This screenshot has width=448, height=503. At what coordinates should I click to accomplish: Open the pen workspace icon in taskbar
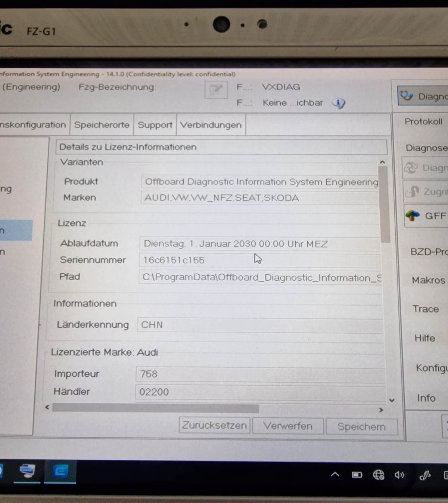424,475
